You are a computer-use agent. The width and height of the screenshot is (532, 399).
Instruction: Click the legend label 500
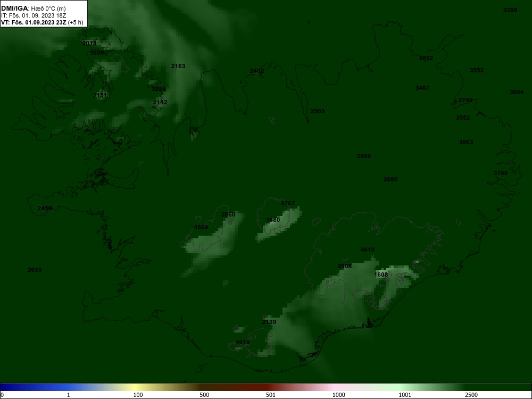(x=204, y=395)
